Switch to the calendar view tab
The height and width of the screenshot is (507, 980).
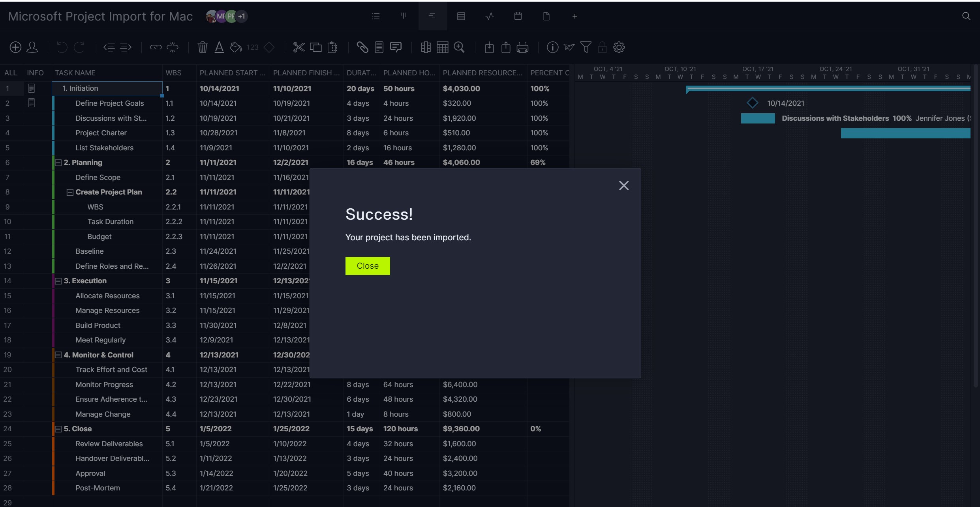[518, 16]
